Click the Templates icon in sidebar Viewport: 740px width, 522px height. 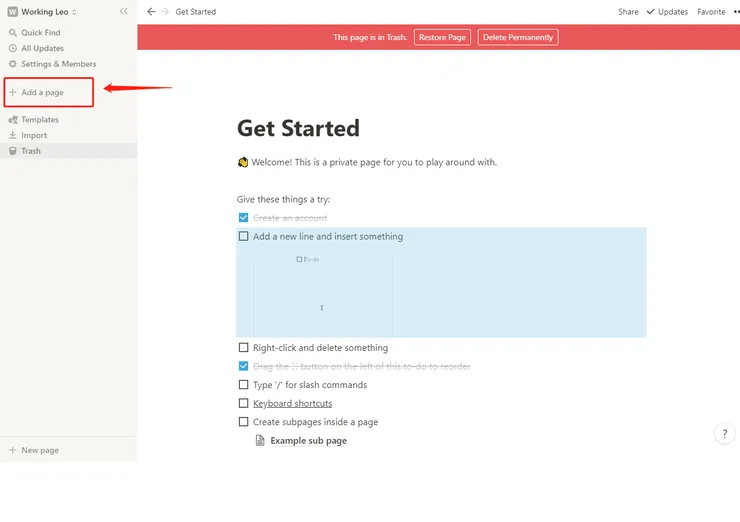[x=13, y=120]
